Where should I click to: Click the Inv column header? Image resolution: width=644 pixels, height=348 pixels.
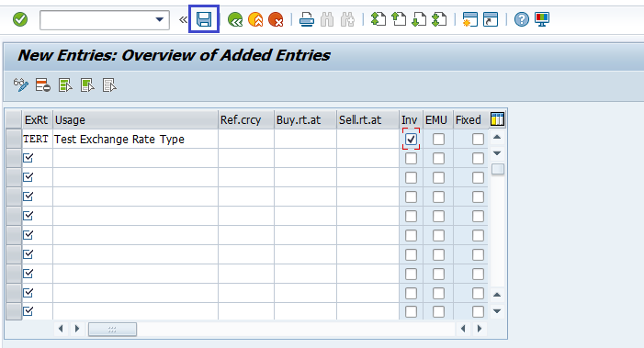point(411,120)
